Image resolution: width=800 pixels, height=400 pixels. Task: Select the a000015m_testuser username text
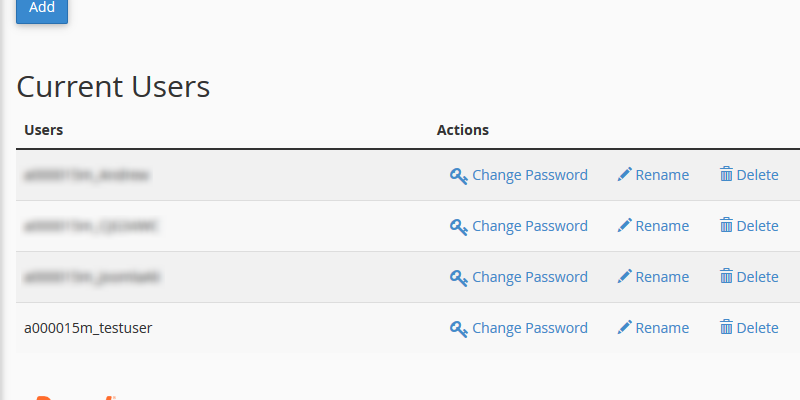point(88,327)
